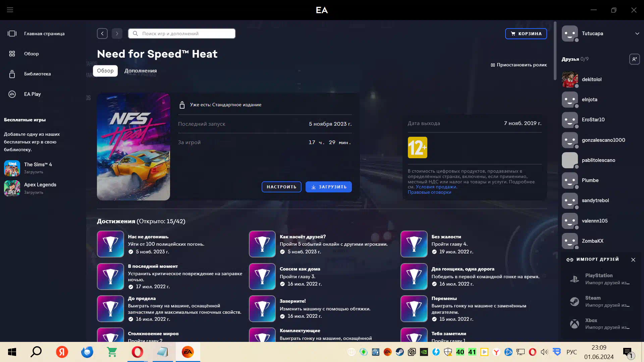Open Opera from the taskbar
Screen dimensions: 644x362
(138, 352)
